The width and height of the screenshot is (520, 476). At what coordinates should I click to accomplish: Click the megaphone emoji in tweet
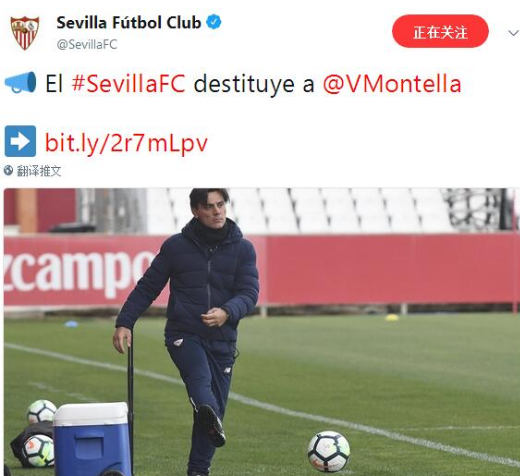click(20, 82)
